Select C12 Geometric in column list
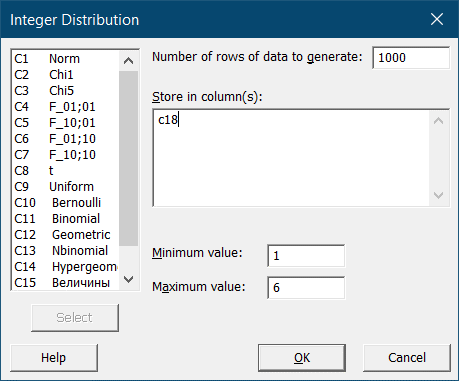 [66, 235]
